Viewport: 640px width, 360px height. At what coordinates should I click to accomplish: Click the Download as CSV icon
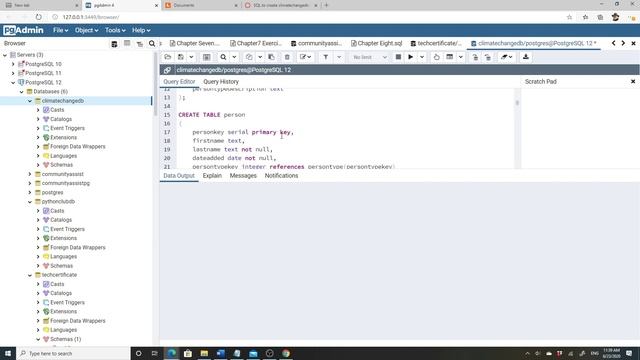pyautogui.click(x=526, y=57)
